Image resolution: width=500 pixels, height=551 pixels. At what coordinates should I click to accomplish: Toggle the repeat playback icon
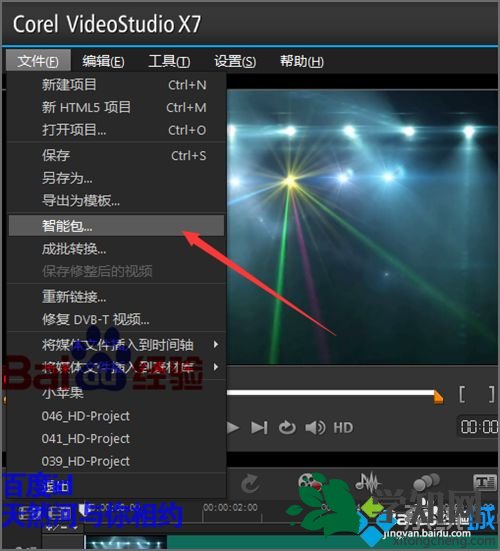(x=287, y=428)
